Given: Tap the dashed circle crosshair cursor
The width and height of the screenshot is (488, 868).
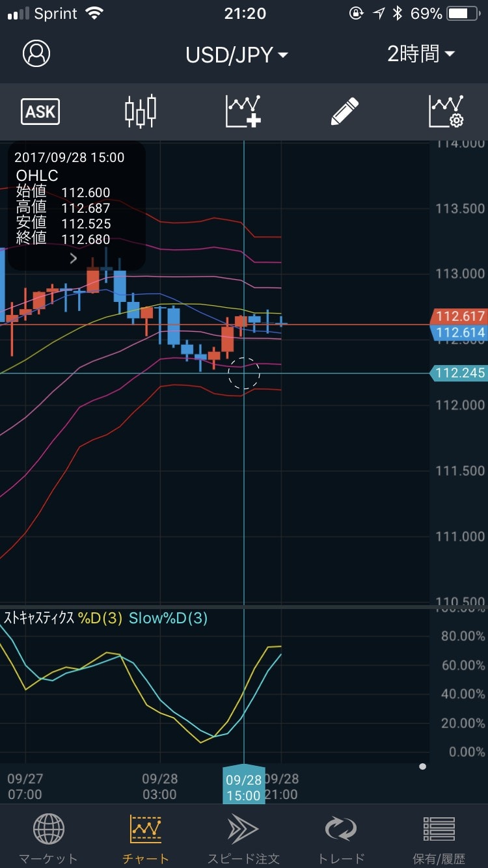Looking at the screenshot, I should tap(244, 373).
